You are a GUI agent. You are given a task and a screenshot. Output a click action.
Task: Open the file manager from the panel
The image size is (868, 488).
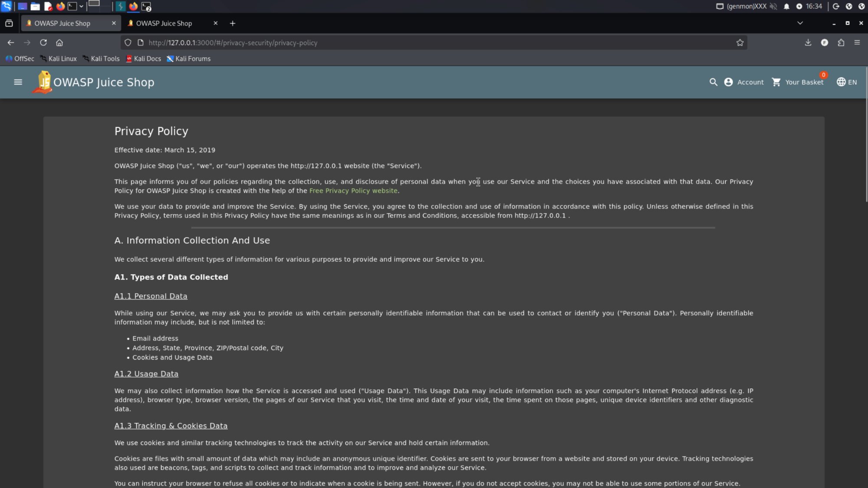tap(35, 6)
